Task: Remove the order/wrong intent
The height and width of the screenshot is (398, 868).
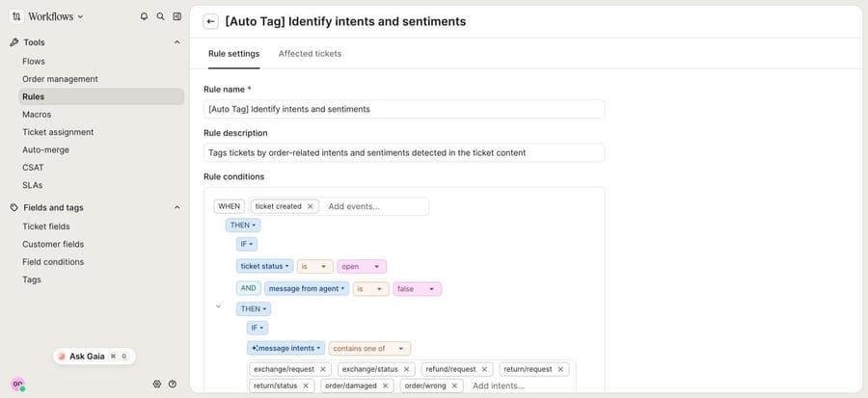Action: [454, 385]
